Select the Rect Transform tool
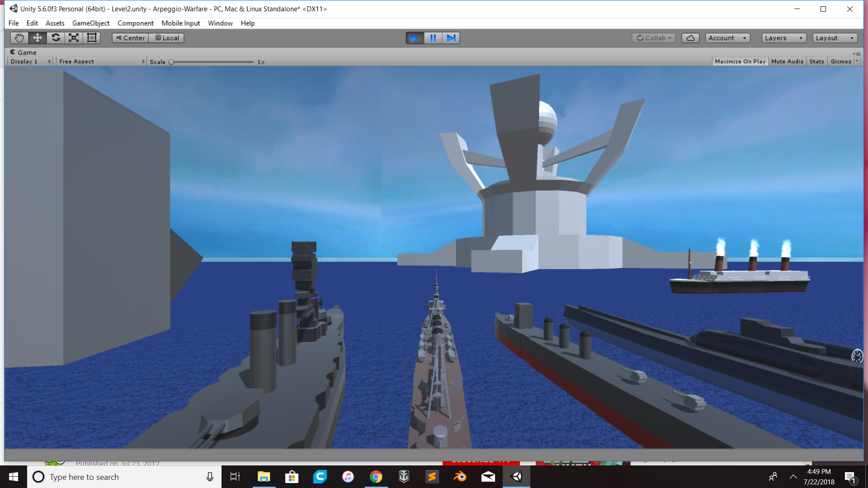 [x=92, y=38]
